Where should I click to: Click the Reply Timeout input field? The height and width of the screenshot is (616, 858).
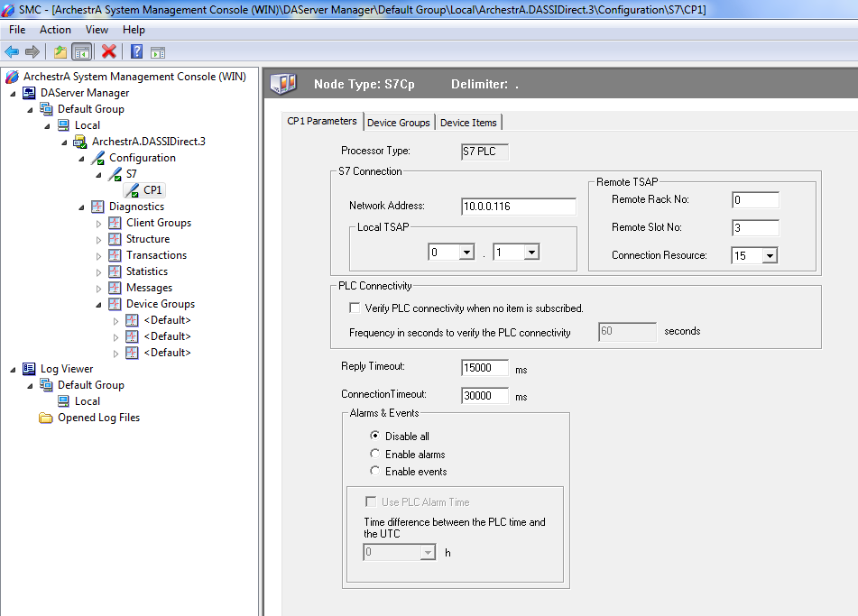coord(485,368)
